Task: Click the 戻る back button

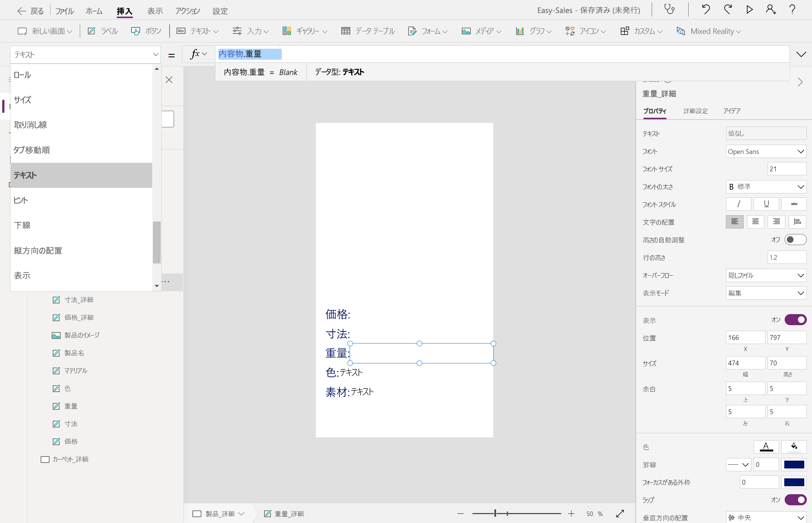Action: coord(30,11)
